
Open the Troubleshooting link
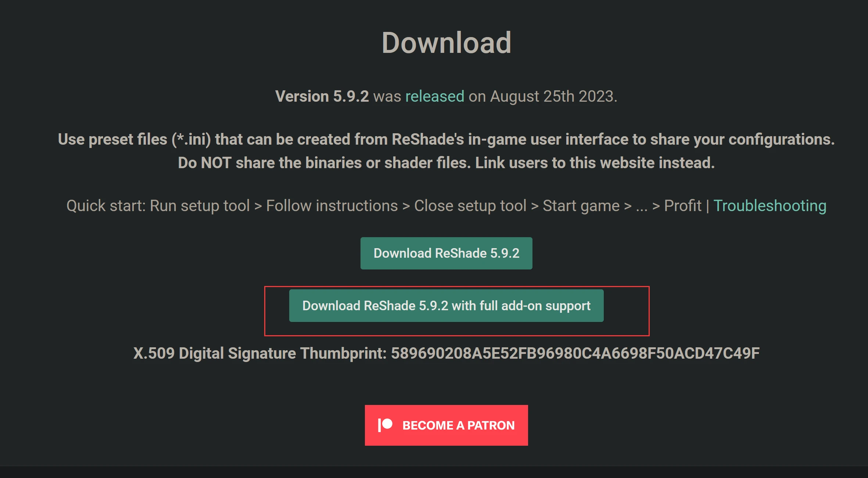[770, 206]
